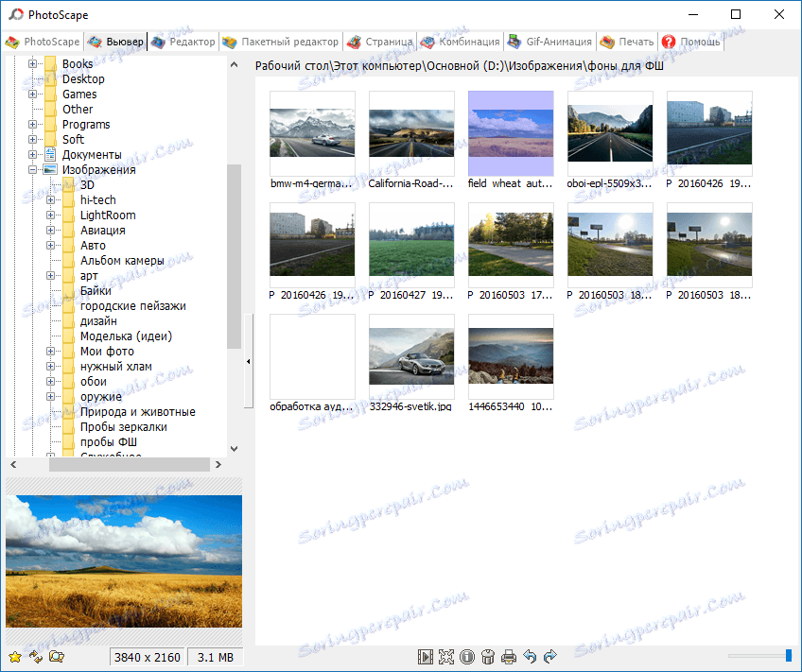The width and height of the screenshot is (802, 672).
Task: Select the Мои фото folder
Action: (106, 351)
